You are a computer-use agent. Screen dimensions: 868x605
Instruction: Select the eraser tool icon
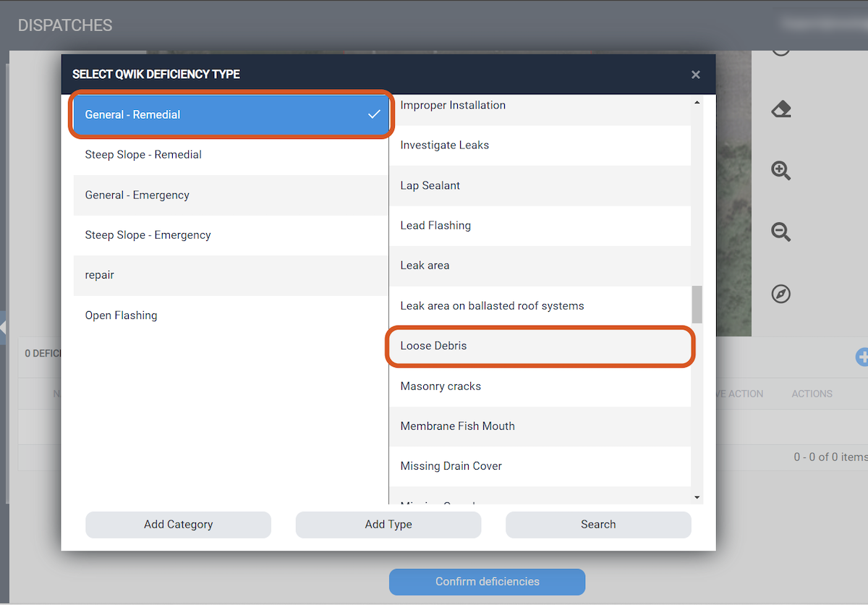[x=781, y=110]
